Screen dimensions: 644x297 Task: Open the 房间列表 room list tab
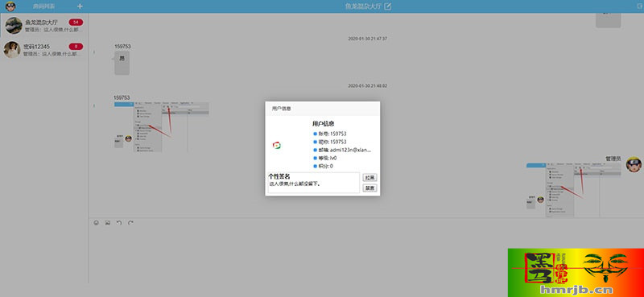pyautogui.click(x=44, y=6)
